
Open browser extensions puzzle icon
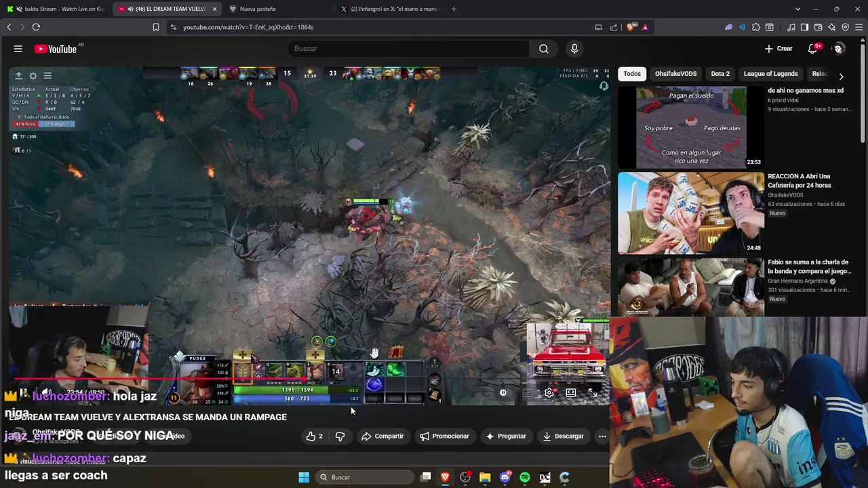[x=756, y=27]
